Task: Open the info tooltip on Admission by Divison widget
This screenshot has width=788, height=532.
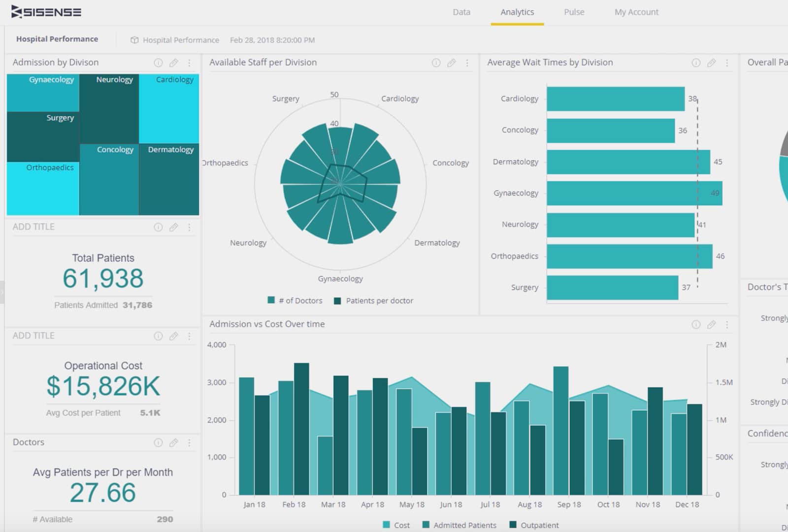Action: 158,63
